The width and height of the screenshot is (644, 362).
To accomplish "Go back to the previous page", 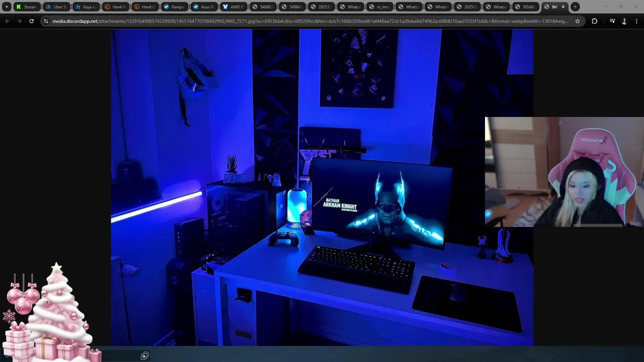I will click(x=7, y=21).
